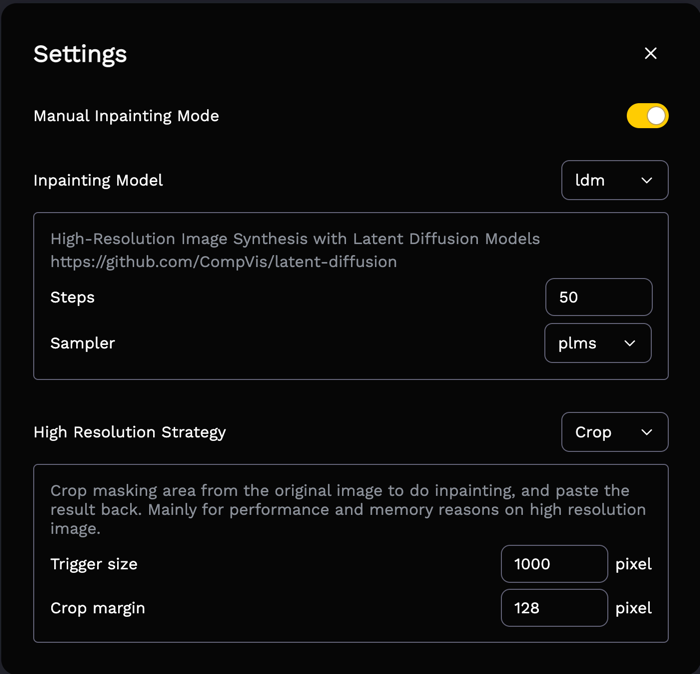Click the Settings heading text
This screenshot has width=700, height=674.
[80, 54]
